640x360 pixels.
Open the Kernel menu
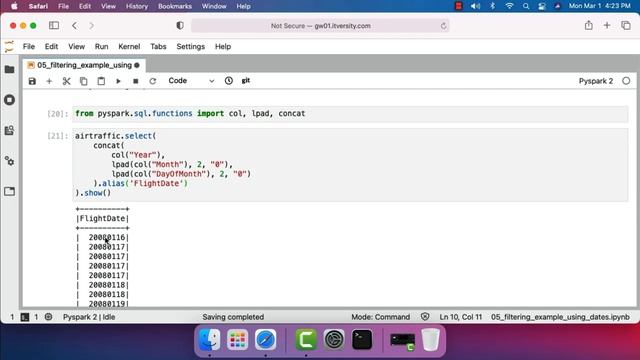(x=129, y=47)
